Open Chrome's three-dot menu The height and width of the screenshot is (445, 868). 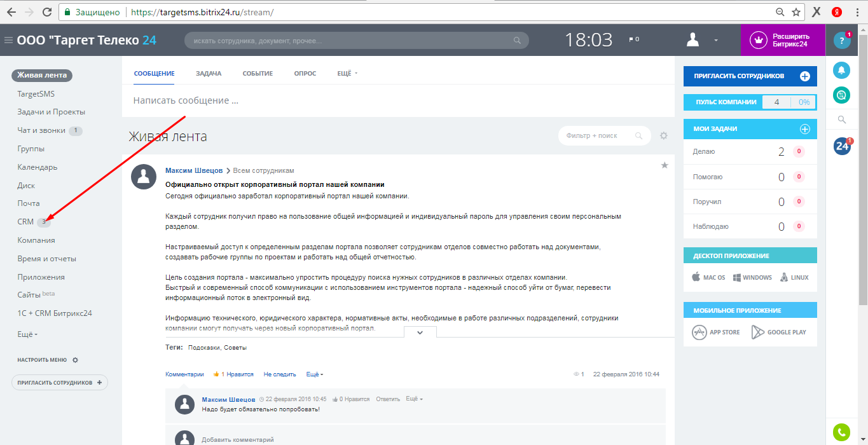(857, 12)
